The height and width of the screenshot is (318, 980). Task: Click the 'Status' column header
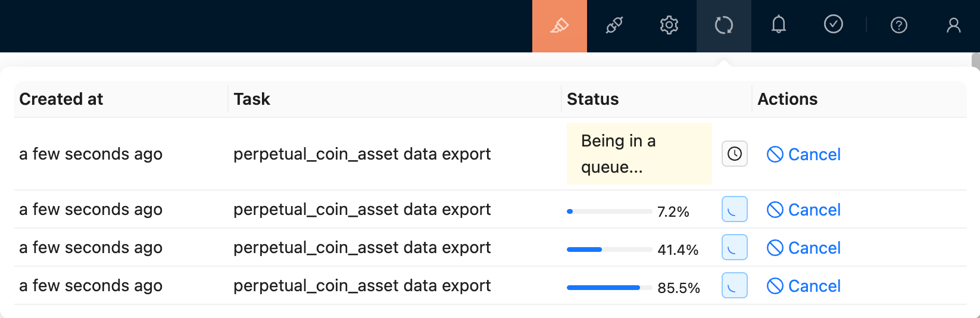pyautogui.click(x=592, y=99)
